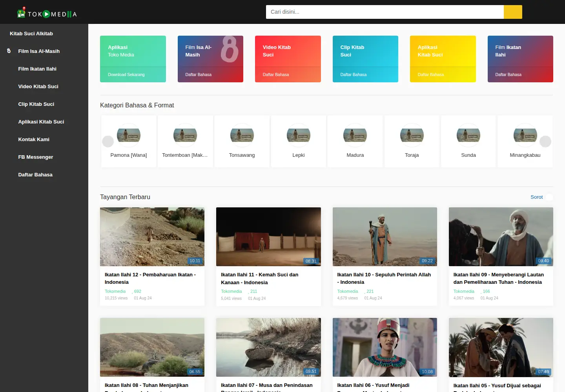Click the carousel next arrow circle

545,141
